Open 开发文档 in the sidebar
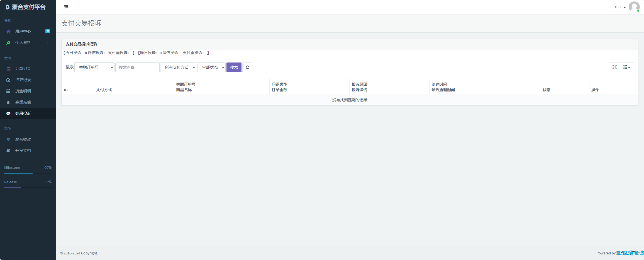Image resolution: width=644 pixels, height=260 pixels. pos(28,151)
